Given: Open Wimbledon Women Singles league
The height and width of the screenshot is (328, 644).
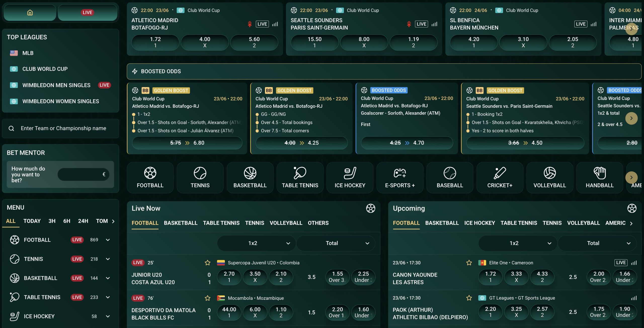Looking at the screenshot, I should coord(61,101).
